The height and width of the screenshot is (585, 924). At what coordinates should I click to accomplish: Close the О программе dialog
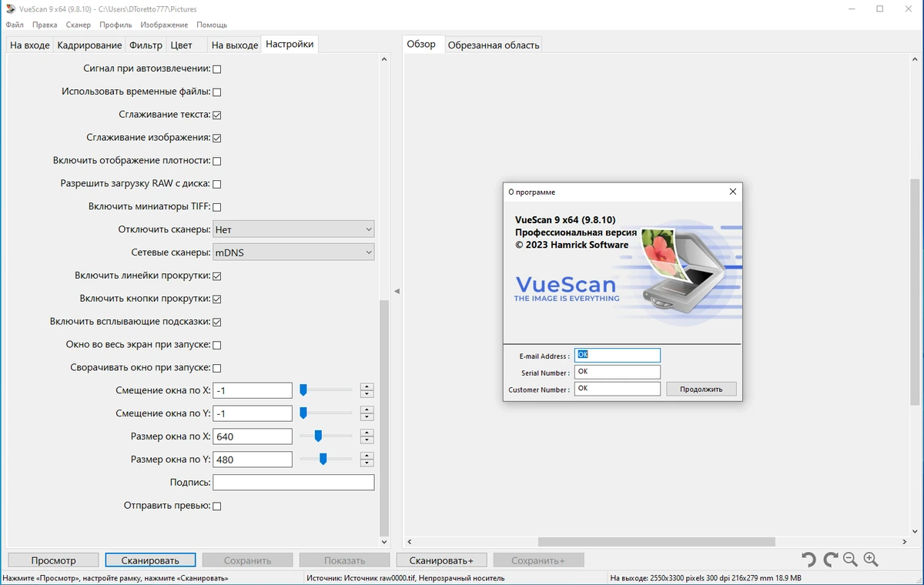click(x=732, y=192)
